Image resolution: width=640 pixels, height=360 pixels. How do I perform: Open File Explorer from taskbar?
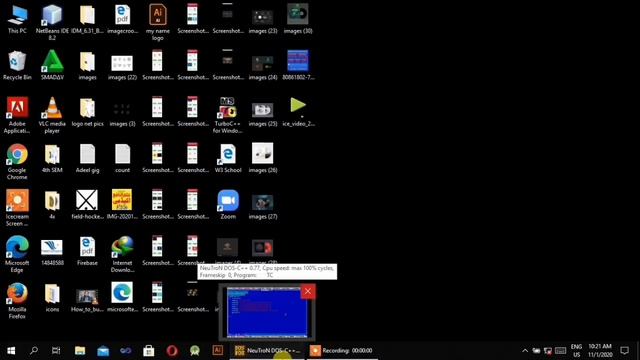(x=80, y=351)
